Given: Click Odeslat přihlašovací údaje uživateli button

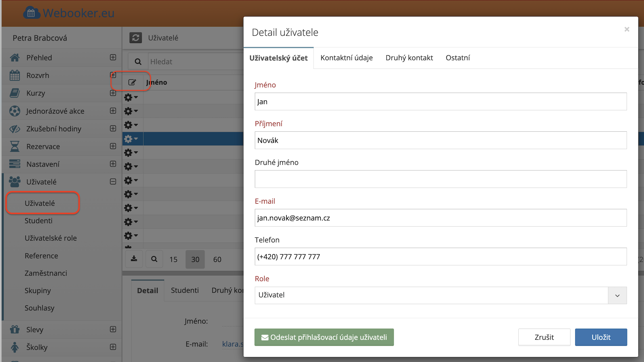Looking at the screenshot, I should (x=324, y=337).
